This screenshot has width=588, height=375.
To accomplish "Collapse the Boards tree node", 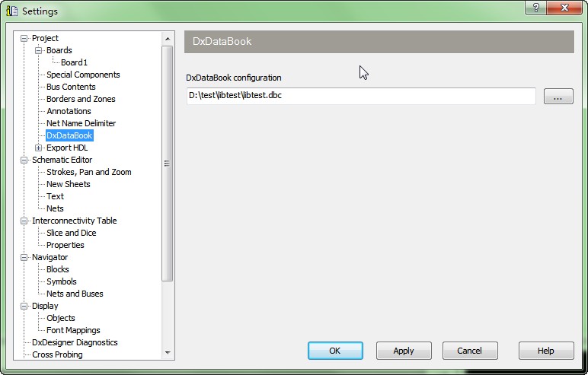I will tap(38, 50).
